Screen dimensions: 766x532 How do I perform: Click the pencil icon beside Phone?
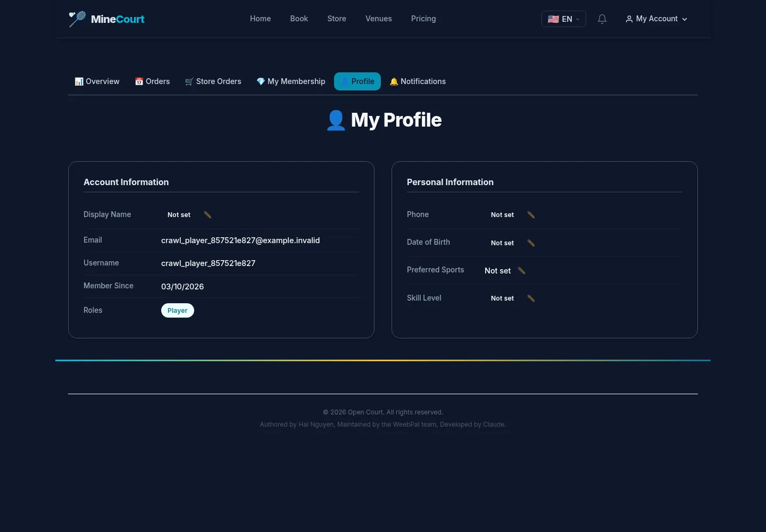[x=531, y=215]
